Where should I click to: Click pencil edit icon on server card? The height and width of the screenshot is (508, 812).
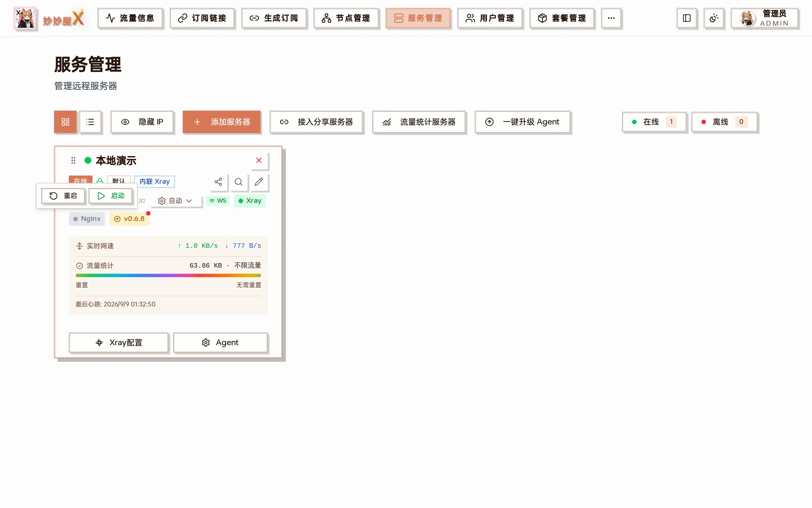coord(259,182)
